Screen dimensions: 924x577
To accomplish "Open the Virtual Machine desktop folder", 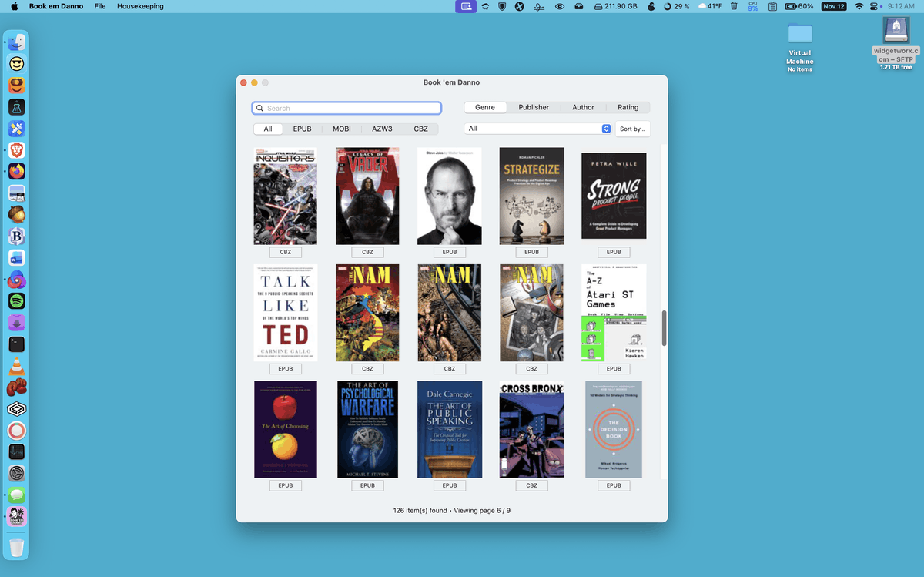I will (800, 35).
